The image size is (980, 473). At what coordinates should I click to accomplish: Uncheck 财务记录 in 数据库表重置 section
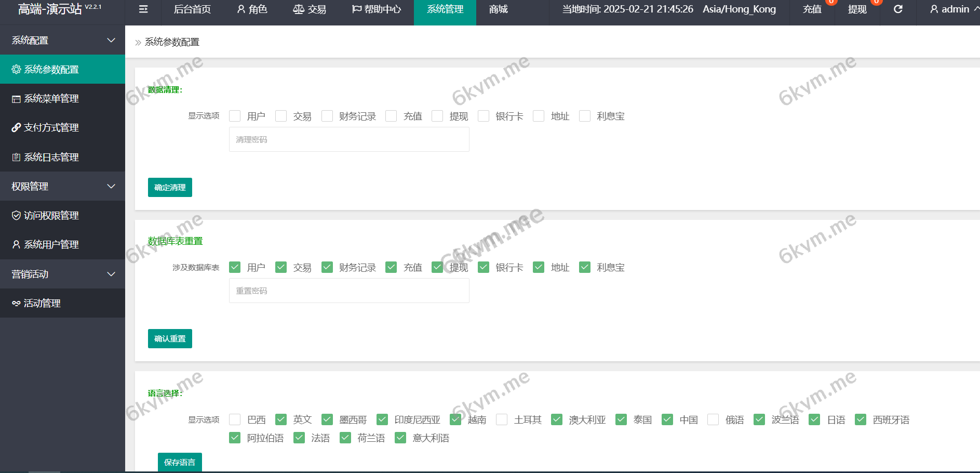point(327,267)
